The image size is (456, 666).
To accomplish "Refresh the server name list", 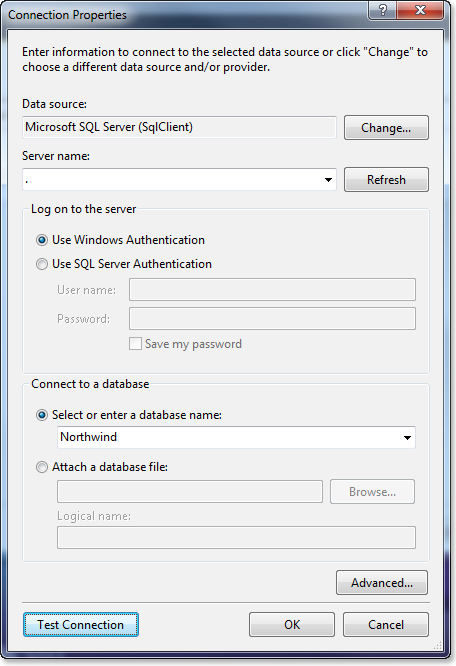I will tap(386, 180).
